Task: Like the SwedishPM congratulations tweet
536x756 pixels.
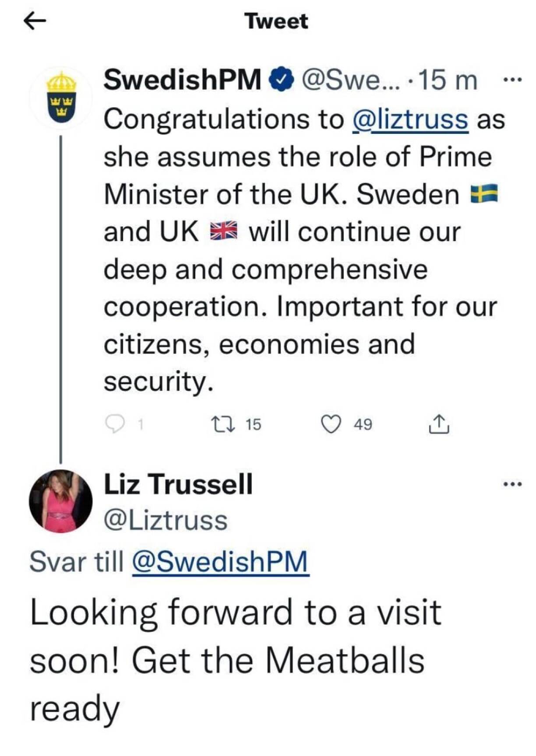Action: [x=331, y=424]
